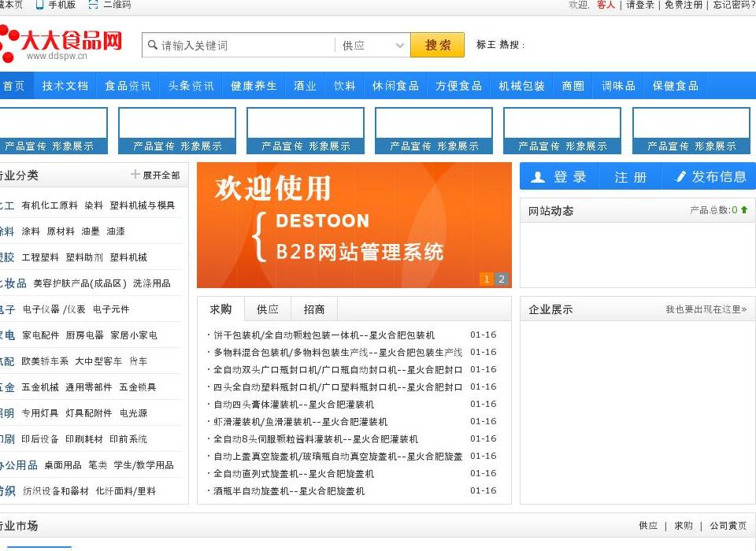Open 机械包装 navigation item
This screenshot has width=756, height=551.
[x=521, y=86]
